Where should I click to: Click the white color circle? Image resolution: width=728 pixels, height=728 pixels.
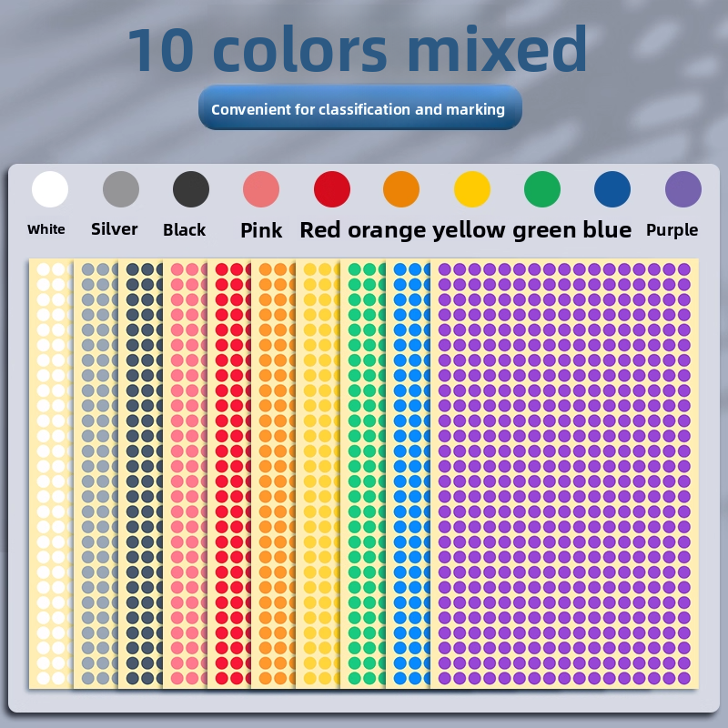pos(50,189)
